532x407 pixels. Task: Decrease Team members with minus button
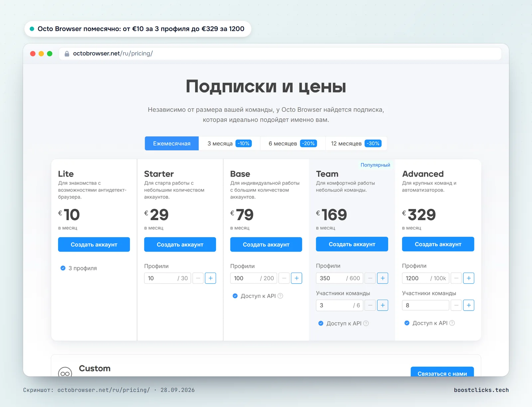click(x=370, y=305)
